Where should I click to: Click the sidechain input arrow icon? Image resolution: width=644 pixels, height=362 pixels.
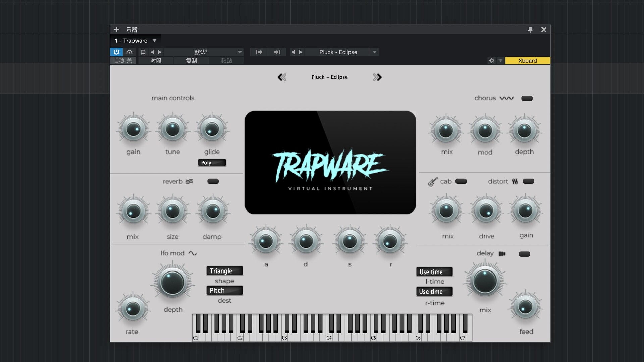(259, 52)
